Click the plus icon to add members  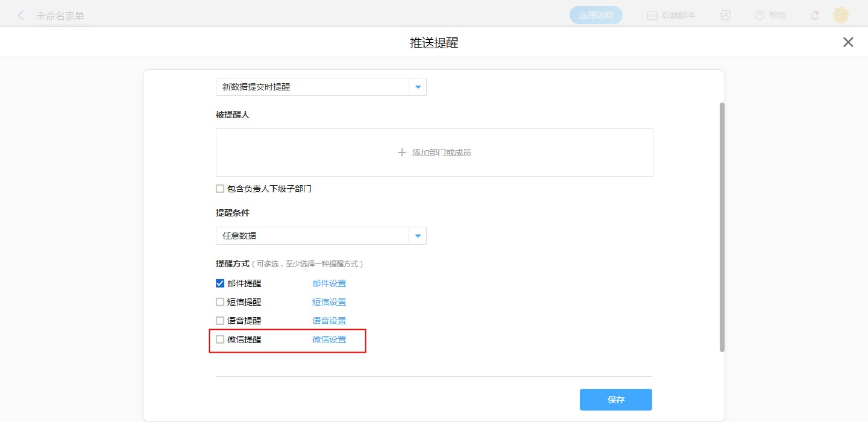(402, 153)
